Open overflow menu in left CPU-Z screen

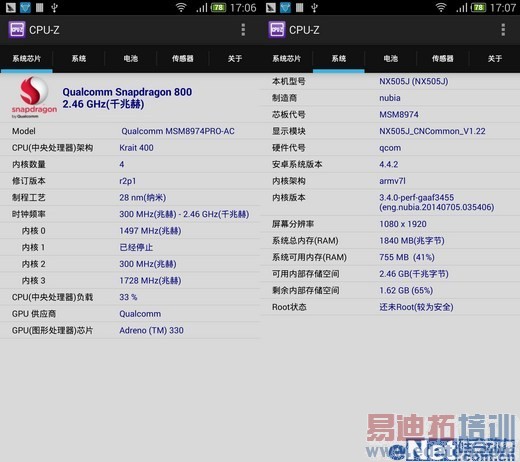[x=243, y=30]
